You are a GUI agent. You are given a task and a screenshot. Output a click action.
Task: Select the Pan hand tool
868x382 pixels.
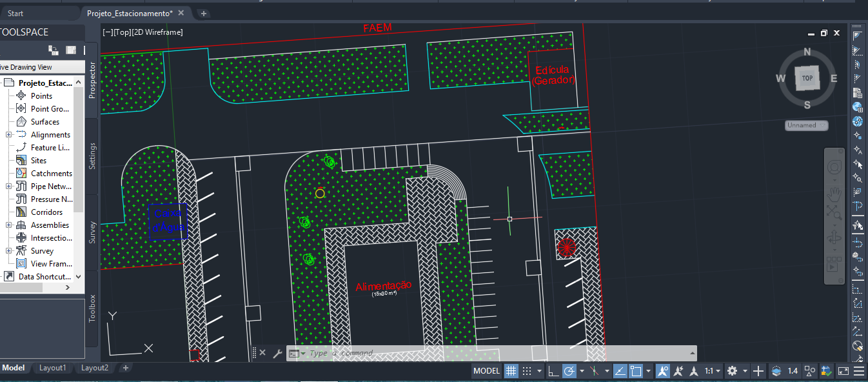click(834, 192)
